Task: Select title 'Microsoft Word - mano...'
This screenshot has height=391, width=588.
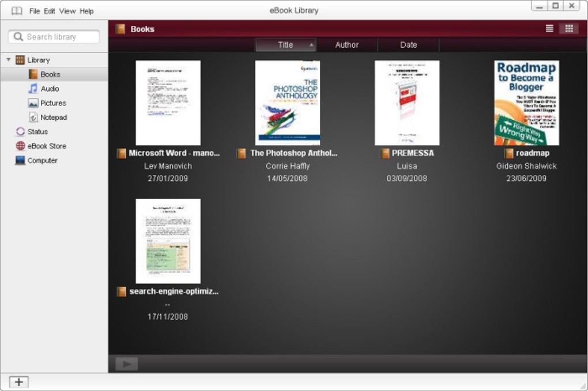Action: point(174,153)
